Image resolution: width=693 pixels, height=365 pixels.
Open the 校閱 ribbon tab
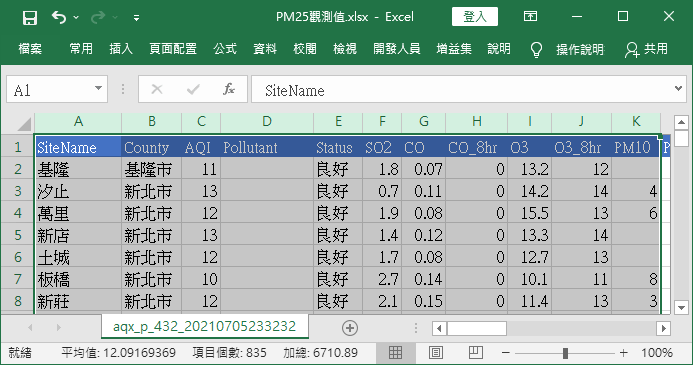[x=305, y=49]
